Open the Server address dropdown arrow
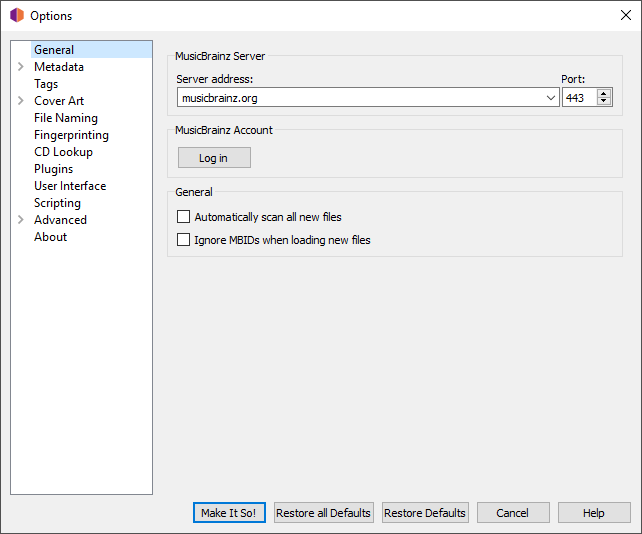 click(x=551, y=98)
